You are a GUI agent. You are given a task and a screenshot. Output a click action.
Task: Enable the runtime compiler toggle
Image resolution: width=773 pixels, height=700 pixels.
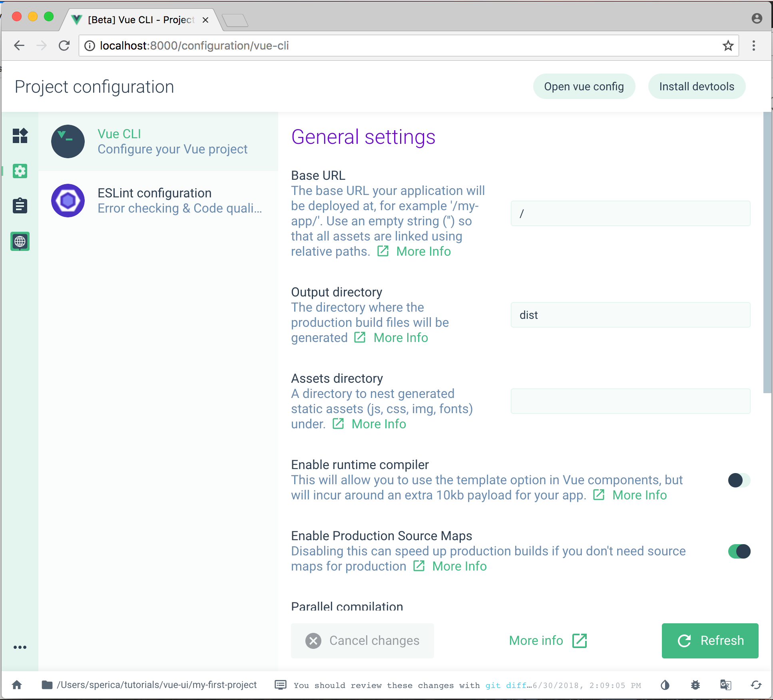tap(739, 481)
